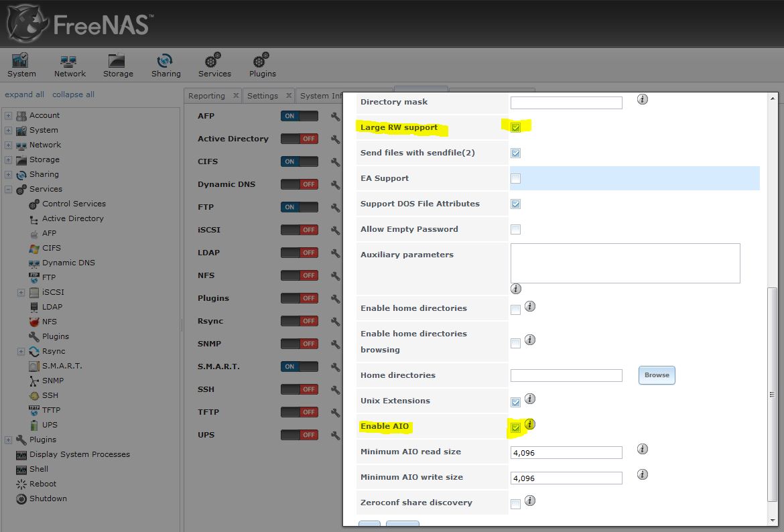
Task: Open Rsync service settings wrench
Action: (x=335, y=321)
